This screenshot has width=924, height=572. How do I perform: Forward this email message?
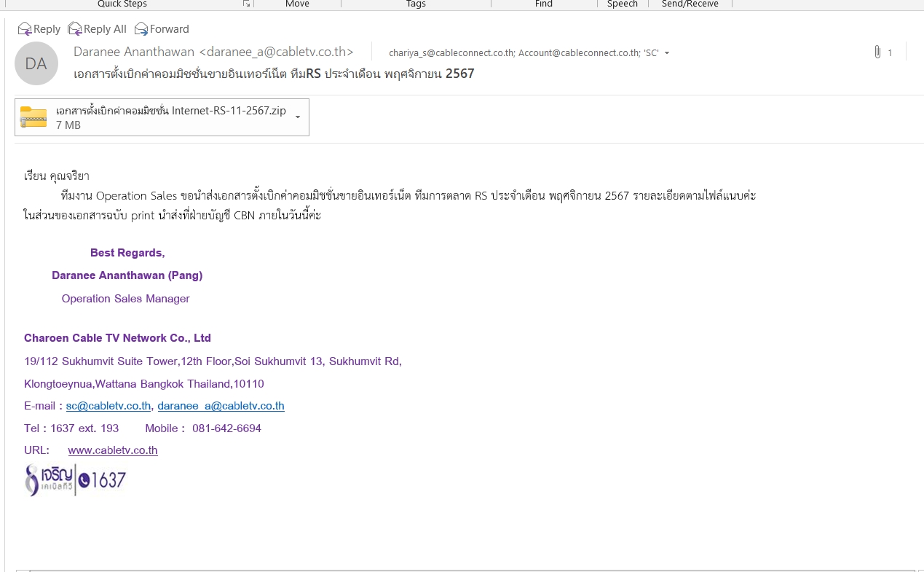click(162, 29)
